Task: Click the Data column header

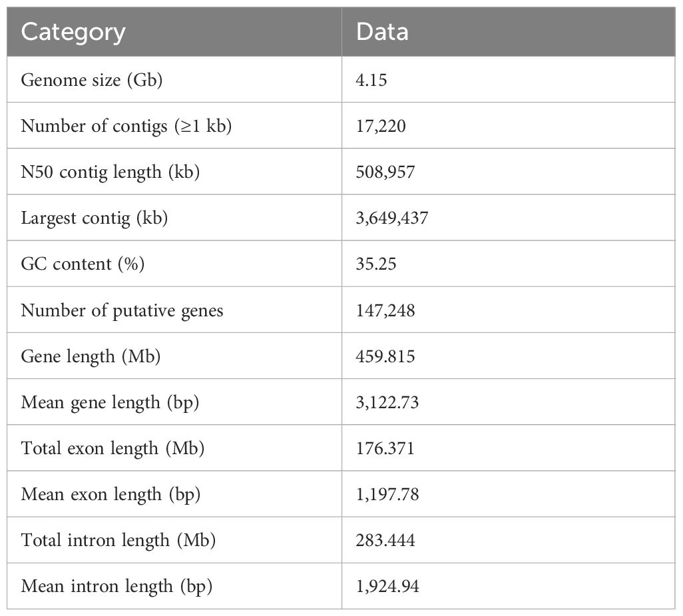Action: pos(382,32)
